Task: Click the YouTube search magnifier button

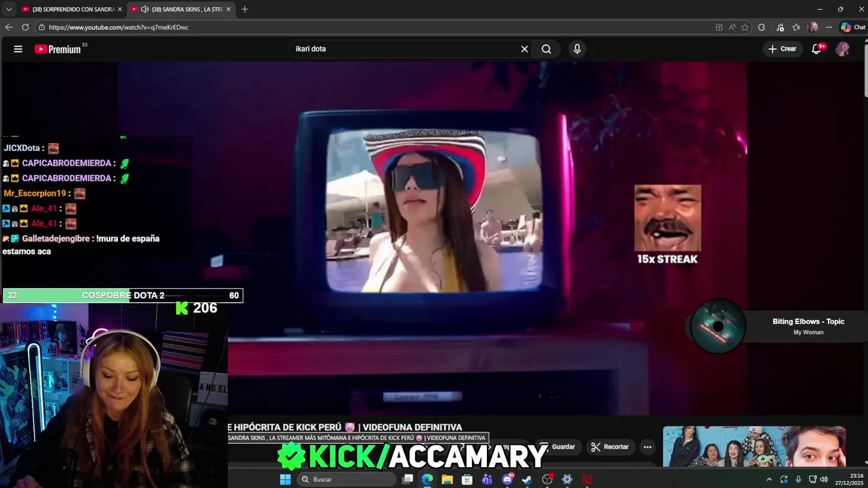Action: point(547,49)
